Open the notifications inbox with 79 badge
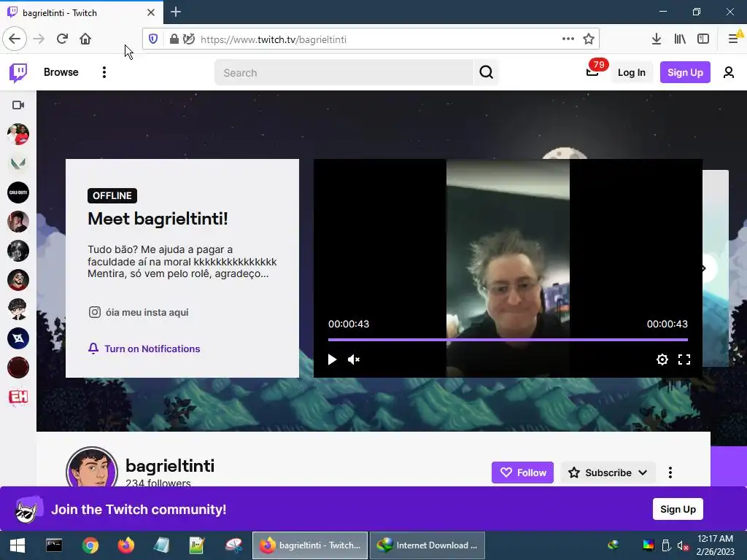Viewport: 747px width, 560px height. (x=592, y=71)
